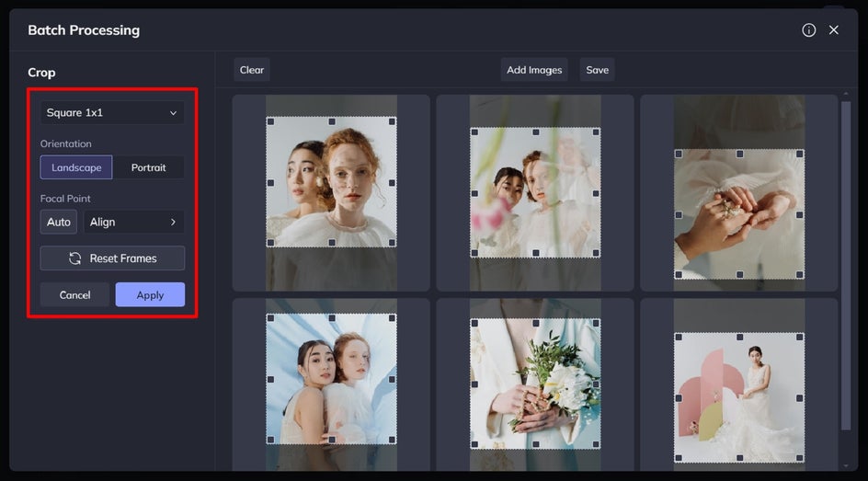Image resolution: width=868 pixels, height=481 pixels.
Task: Open the Square 1x1 aspect ratio dropdown
Action: pos(112,113)
